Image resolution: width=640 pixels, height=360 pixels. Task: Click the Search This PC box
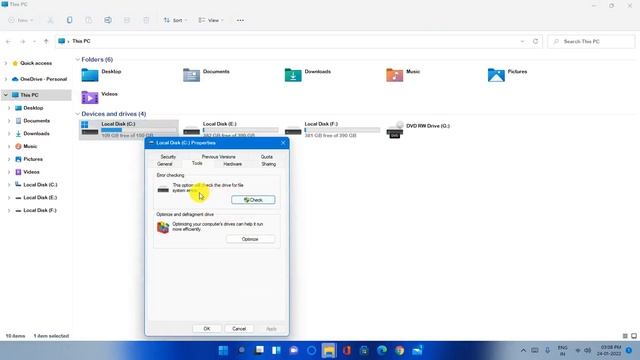tap(591, 41)
